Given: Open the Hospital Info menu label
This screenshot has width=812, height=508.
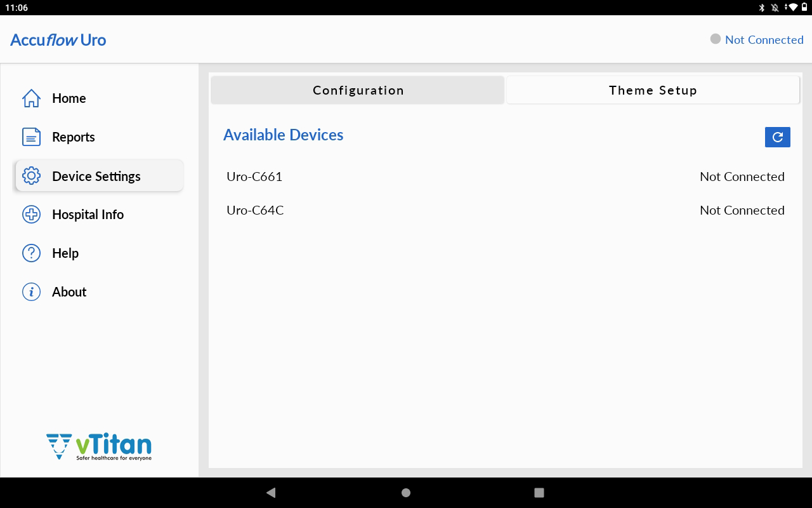Looking at the screenshot, I should (88, 215).
